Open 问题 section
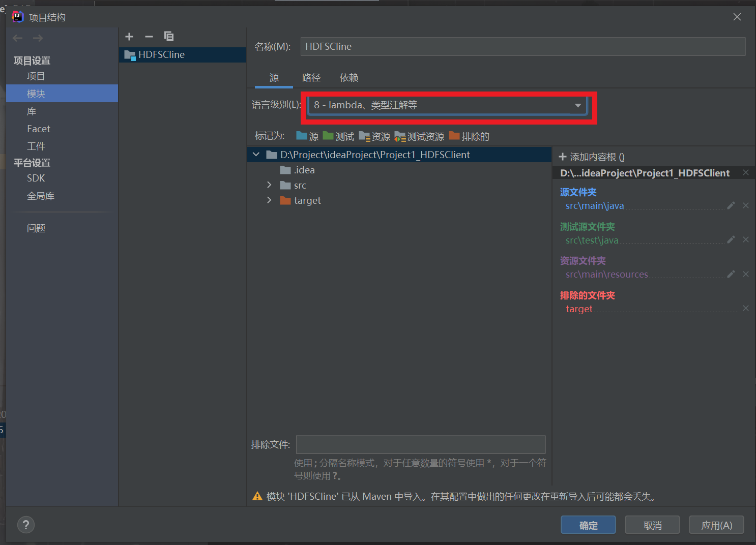 pyautogui.click(x=62, y=228)
